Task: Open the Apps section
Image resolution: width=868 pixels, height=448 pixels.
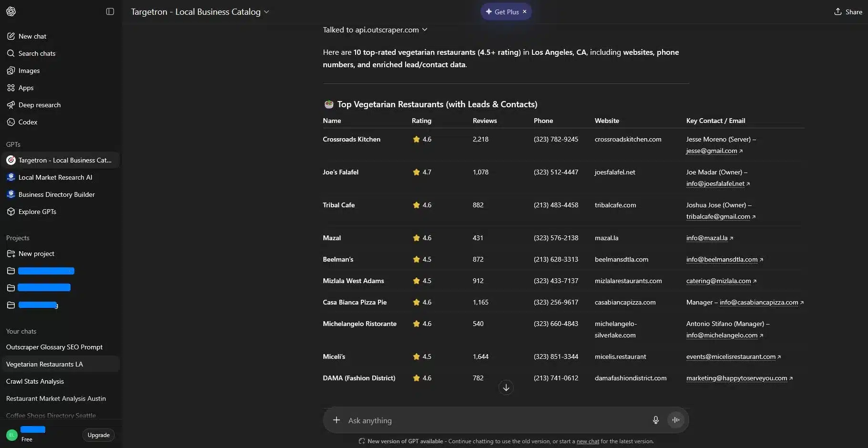Action: (26, 88)
